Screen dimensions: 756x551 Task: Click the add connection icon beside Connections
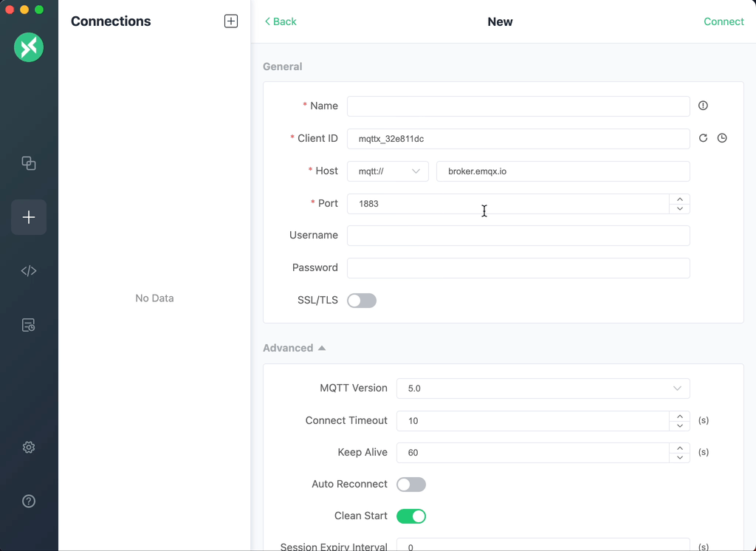pos(231,21)
